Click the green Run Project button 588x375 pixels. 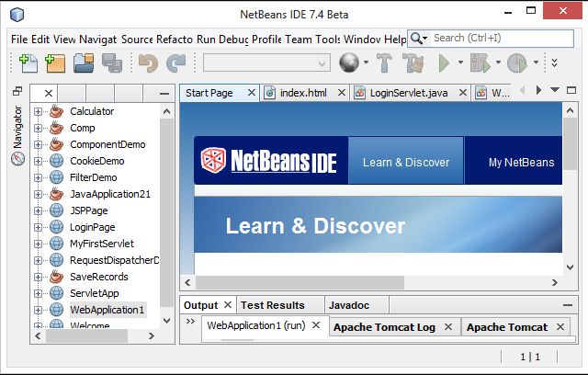point(444,62)
